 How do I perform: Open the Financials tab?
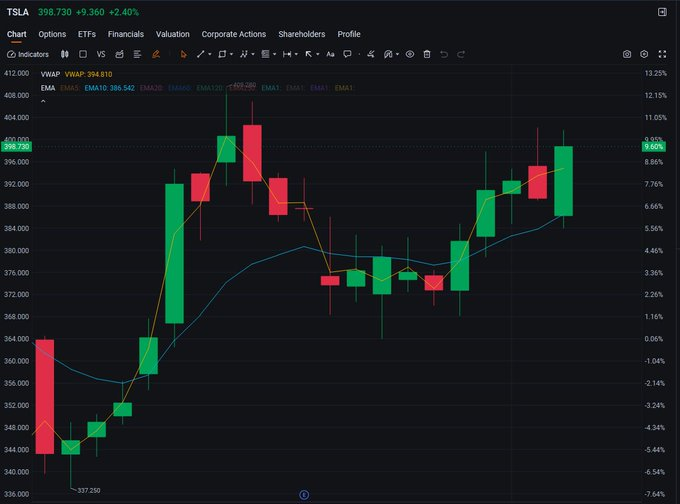coord(126,34)
